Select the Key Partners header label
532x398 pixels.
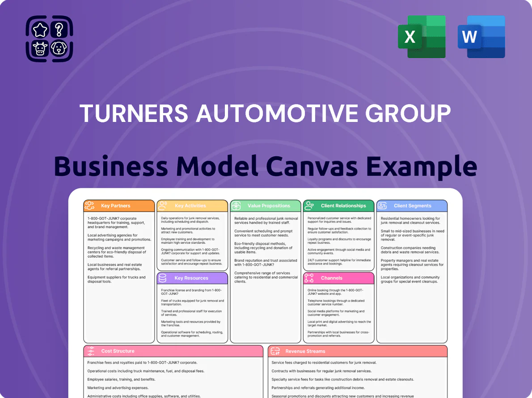115,206
